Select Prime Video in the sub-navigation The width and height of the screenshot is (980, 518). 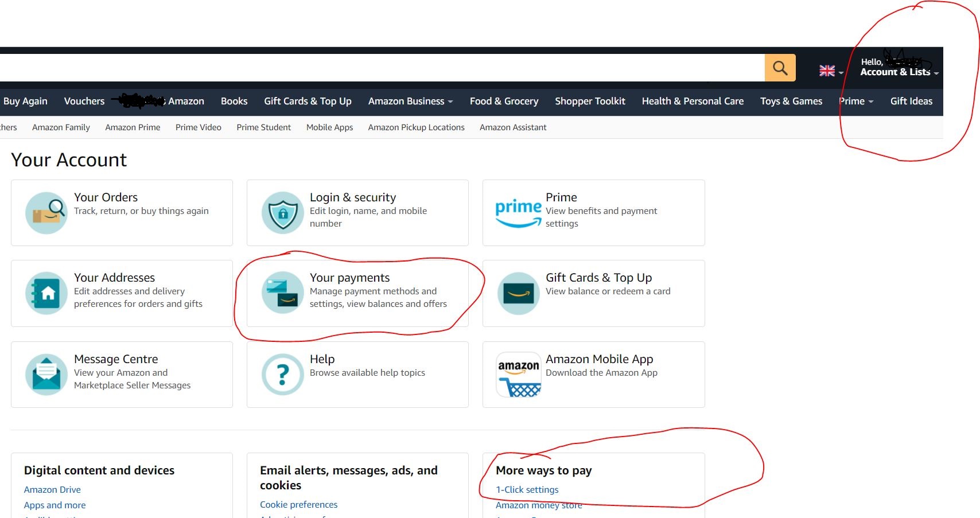pyautogui.click(x=198, y=127)
